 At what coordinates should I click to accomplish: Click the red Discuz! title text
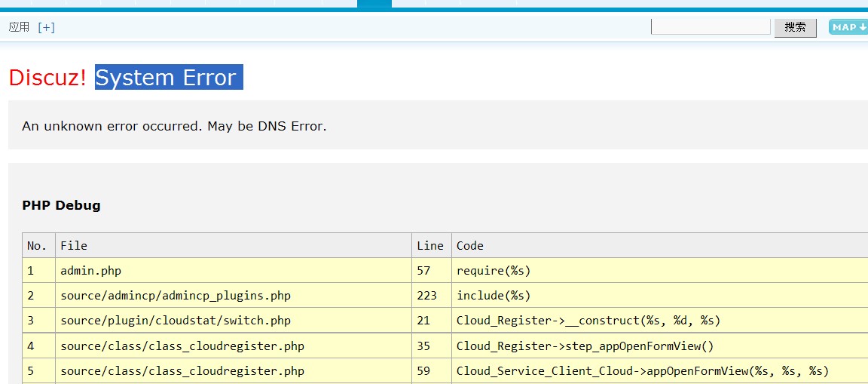click(x=48, y=78)
